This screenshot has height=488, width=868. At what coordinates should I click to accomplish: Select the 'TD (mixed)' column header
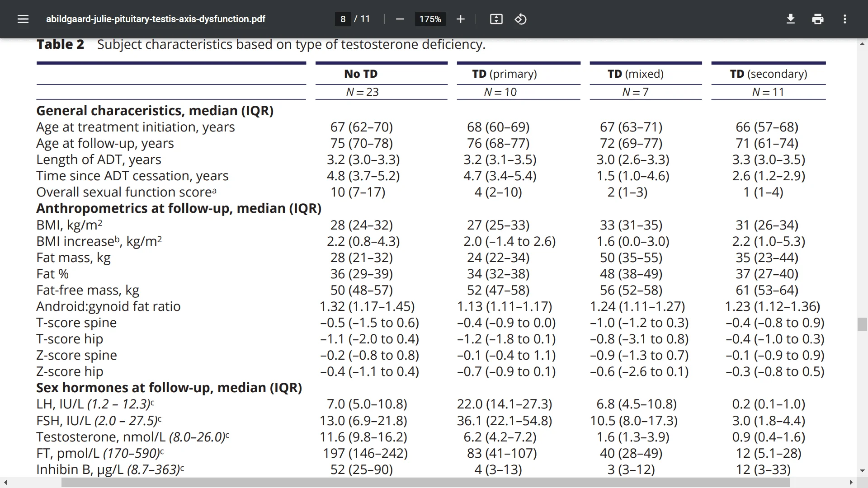click(635, 74)
